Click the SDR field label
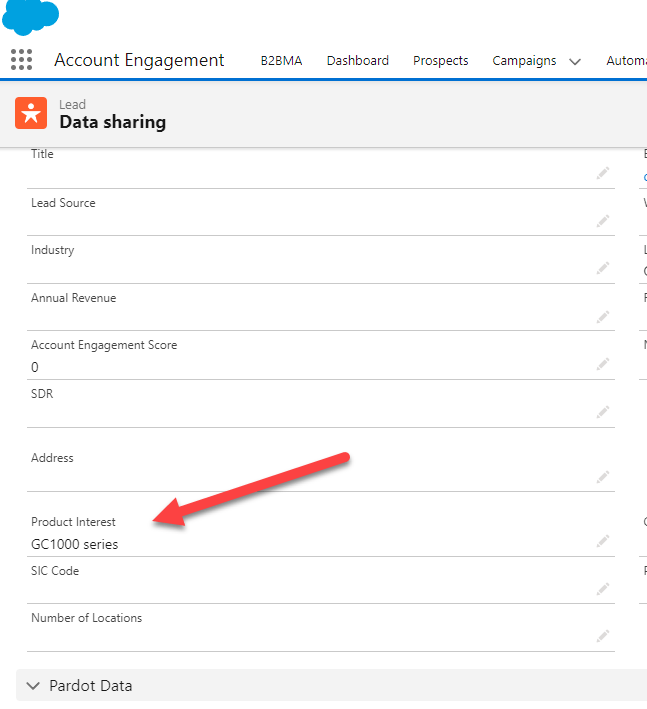Viewport: 647px width, 709px height. pyautogui.click(x=42, y=394)
